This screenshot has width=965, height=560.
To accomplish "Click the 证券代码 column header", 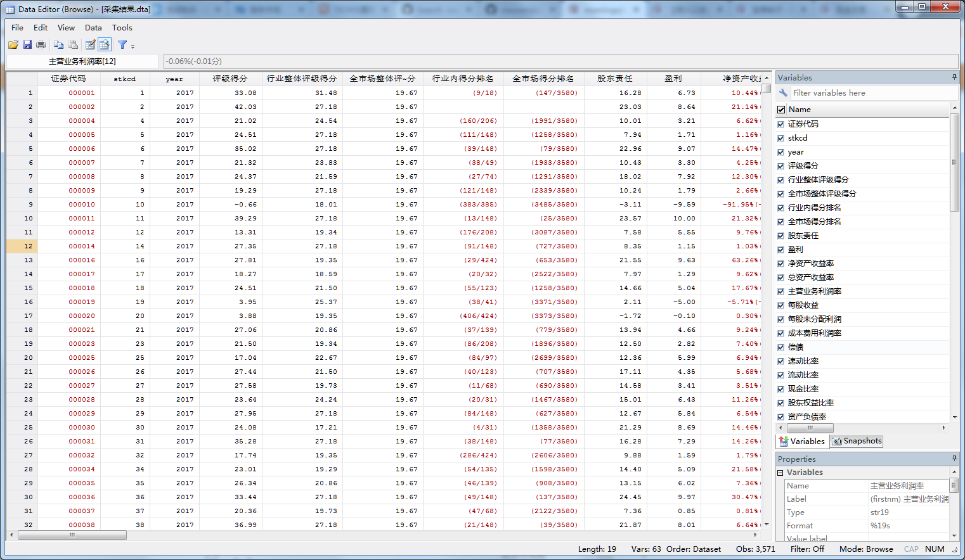I will 69,79.
